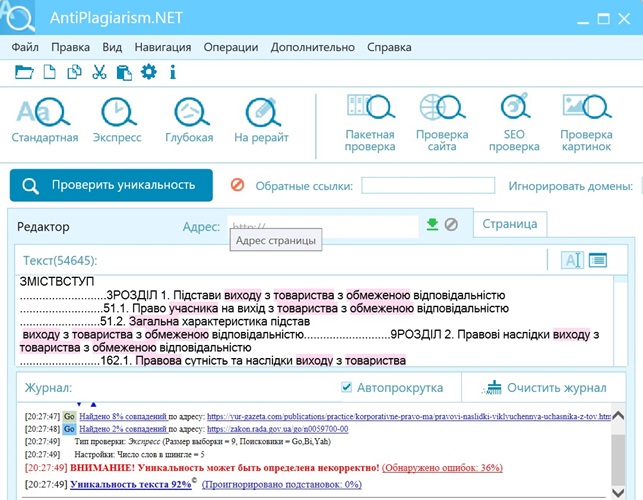Show program info with the i icon
Screen dimensions: 643x500
pos(173,72)
